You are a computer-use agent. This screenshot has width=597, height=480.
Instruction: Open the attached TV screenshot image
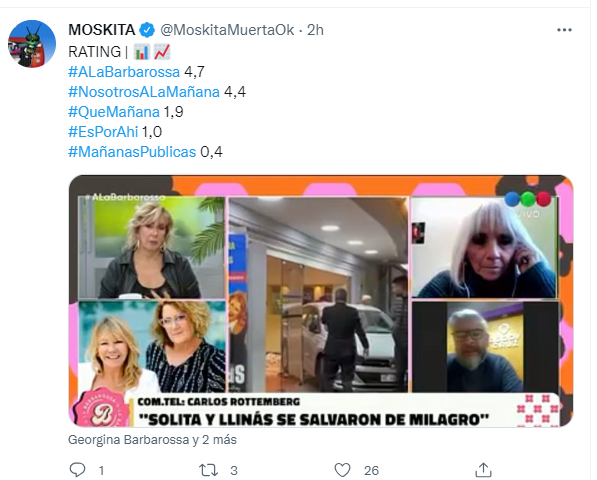point(321,301)
